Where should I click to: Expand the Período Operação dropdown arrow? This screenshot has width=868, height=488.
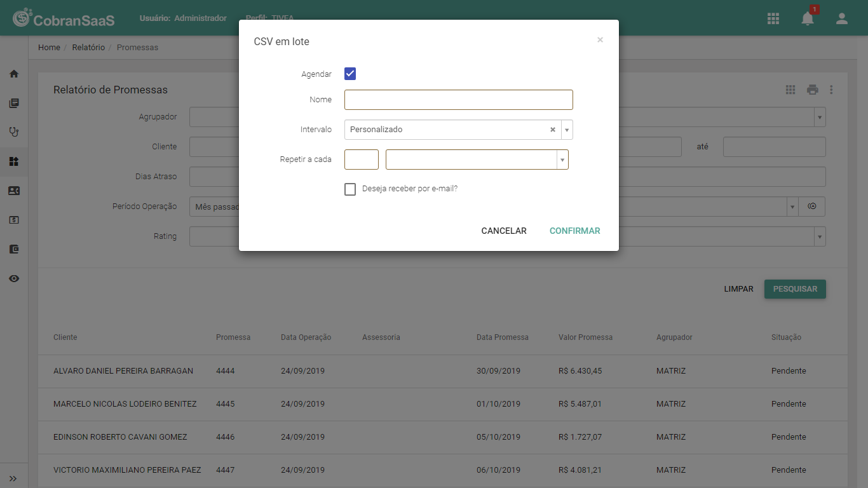click(792, 207)
